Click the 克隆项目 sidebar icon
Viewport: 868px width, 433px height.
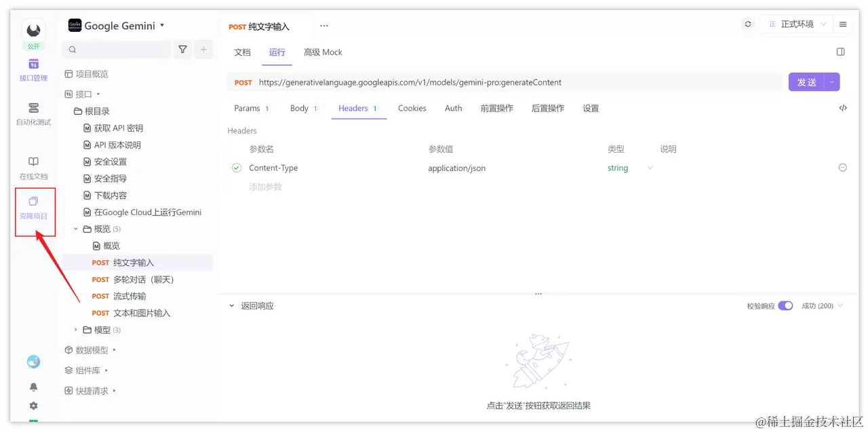[x=33, y=206]
